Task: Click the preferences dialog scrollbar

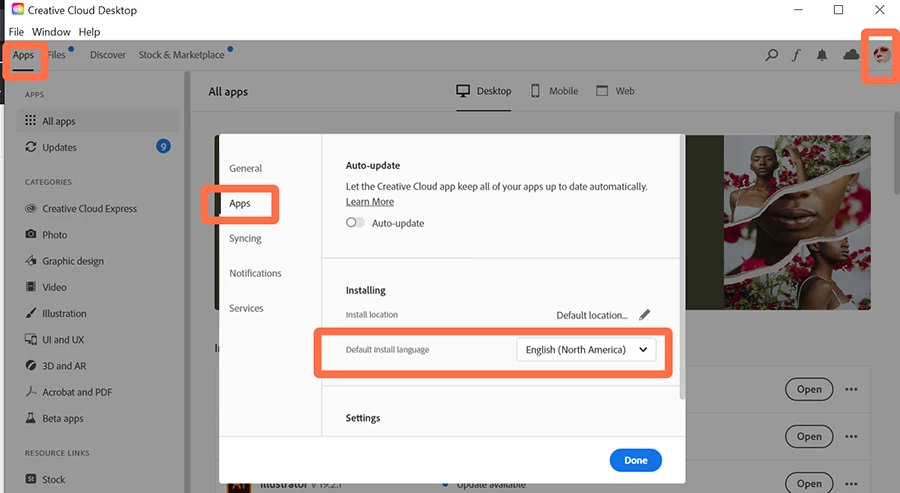Action: [682, 267]
